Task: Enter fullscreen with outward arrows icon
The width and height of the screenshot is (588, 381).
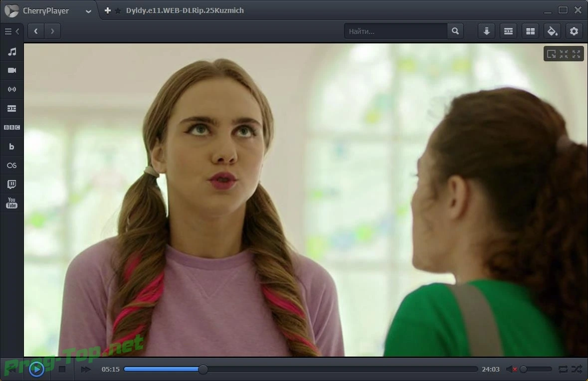Action: click(577, 54)
